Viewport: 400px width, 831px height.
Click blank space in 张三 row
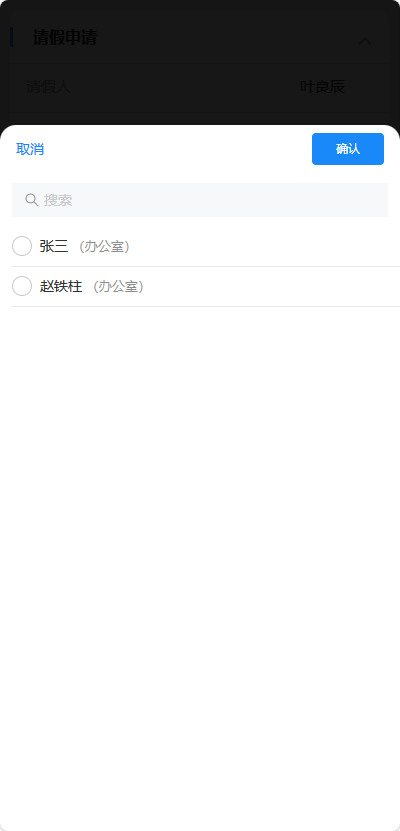point(265,246)
